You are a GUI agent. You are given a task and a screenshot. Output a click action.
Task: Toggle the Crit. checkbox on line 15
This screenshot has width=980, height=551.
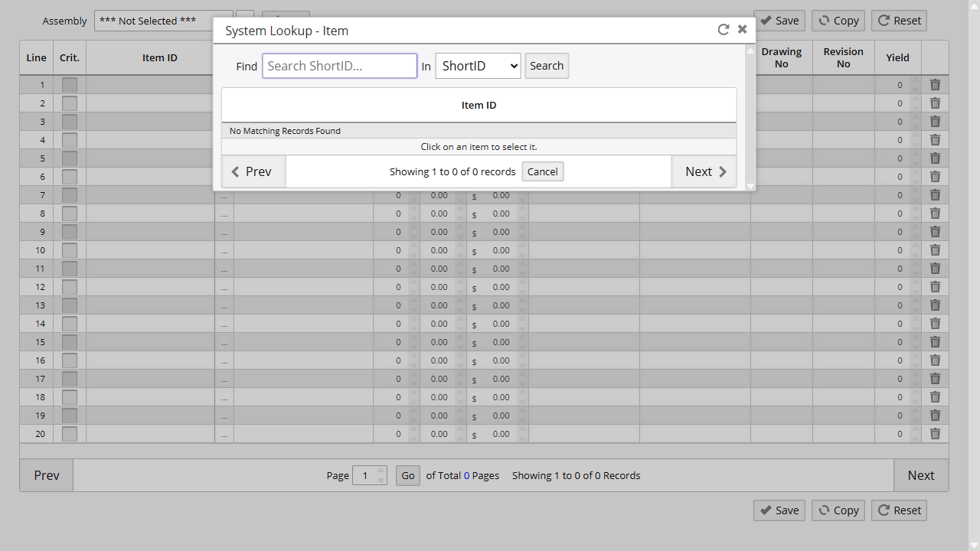point(69,342)
